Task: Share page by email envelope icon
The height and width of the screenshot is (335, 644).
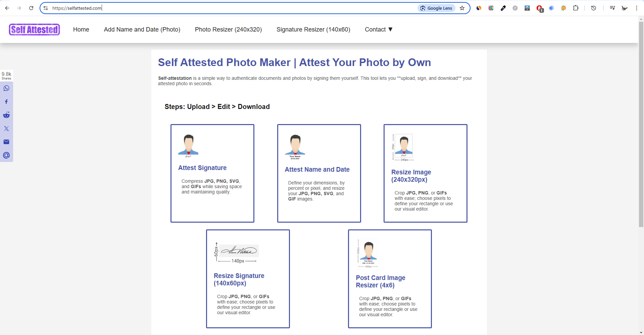Action: pyautogui.click(x=6, y=142)
